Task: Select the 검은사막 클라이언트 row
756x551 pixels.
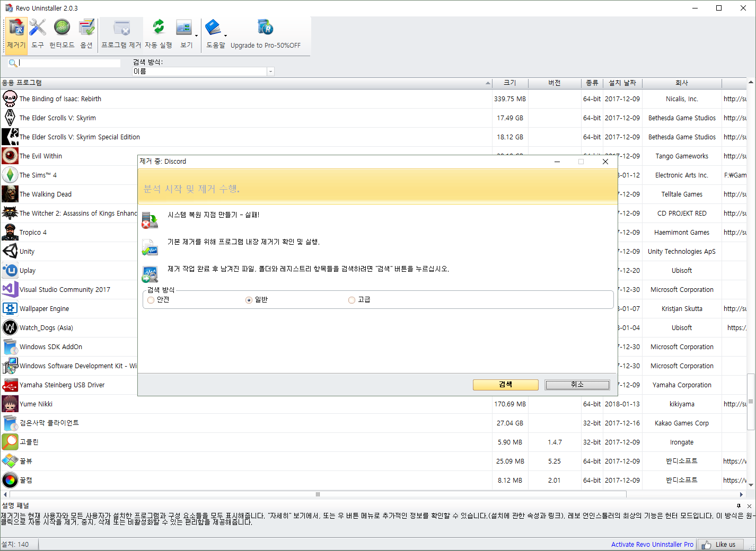Action: click(373, 423)
